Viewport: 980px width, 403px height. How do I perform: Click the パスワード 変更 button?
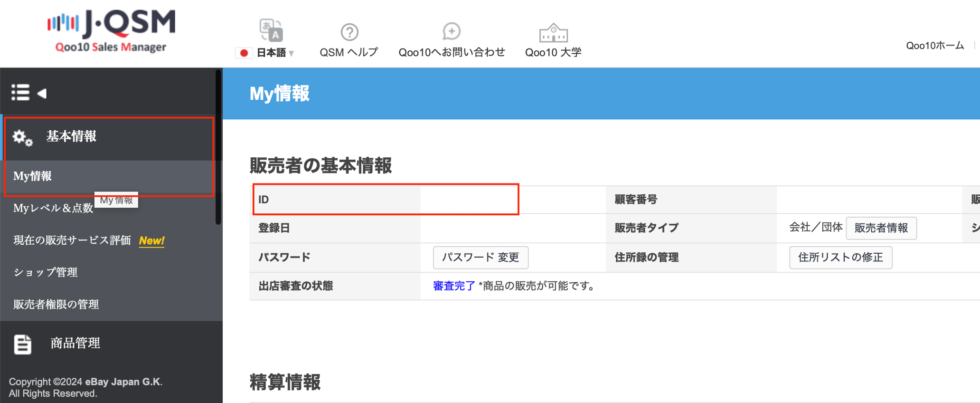coord(480,257)
